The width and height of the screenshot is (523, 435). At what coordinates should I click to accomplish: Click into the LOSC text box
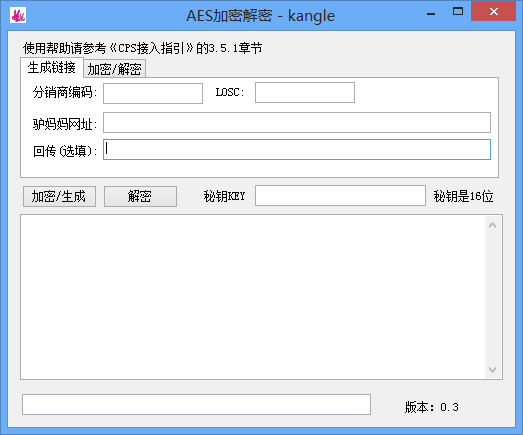coord(305,92)
